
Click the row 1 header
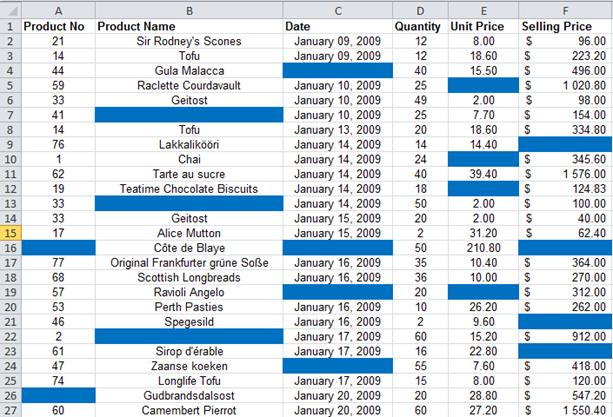click(x=8, y=25)
